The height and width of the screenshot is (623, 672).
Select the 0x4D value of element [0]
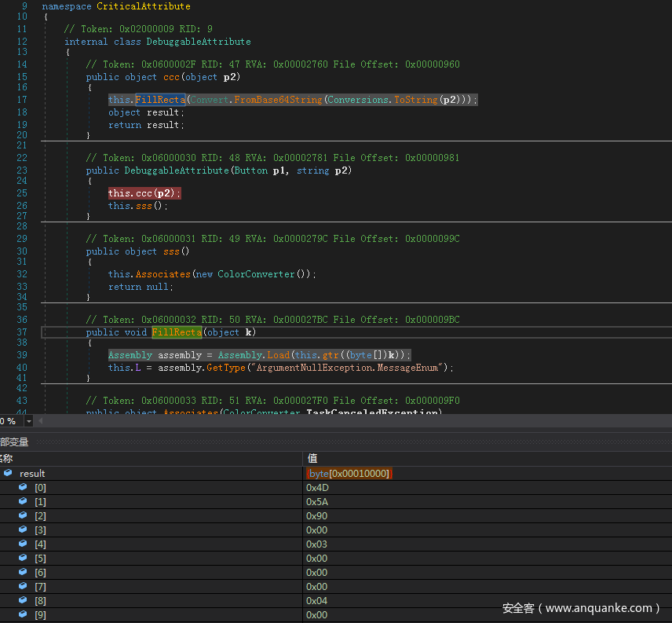[316, 487]
